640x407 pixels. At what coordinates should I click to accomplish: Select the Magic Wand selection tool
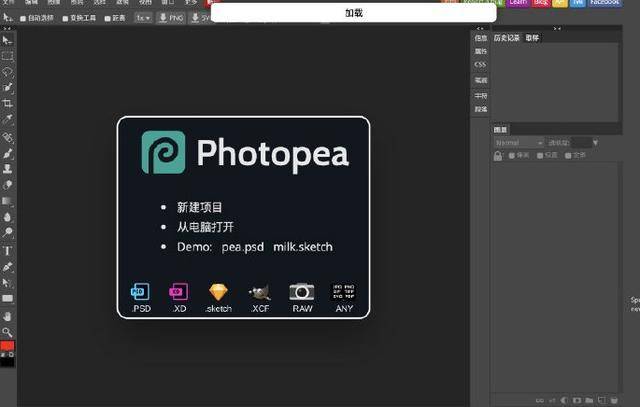tap(7, 87)
